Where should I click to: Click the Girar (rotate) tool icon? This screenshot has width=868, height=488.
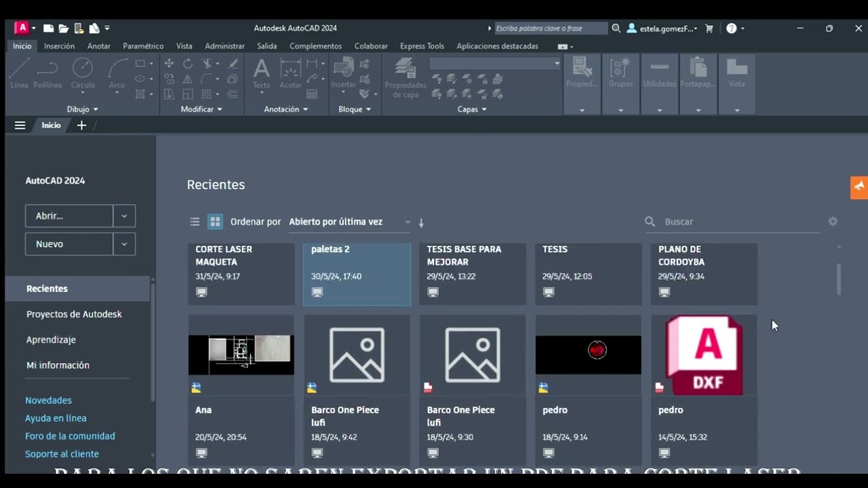coord(188,64)
